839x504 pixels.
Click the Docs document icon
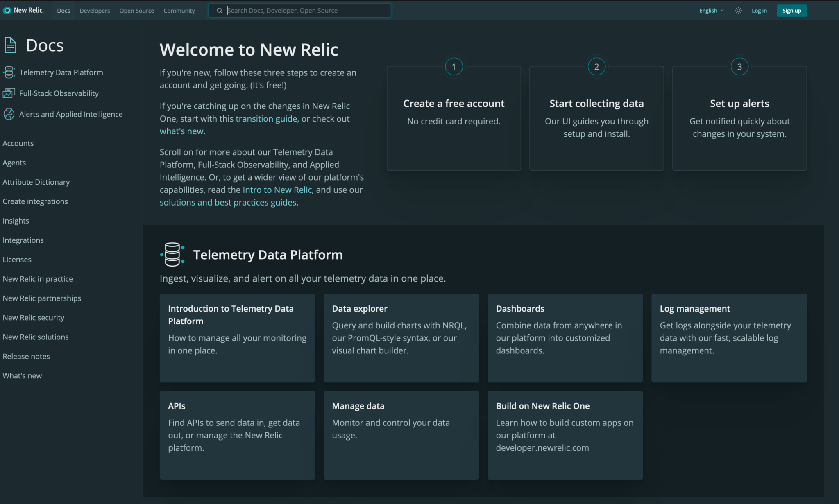tap(10, 45)
